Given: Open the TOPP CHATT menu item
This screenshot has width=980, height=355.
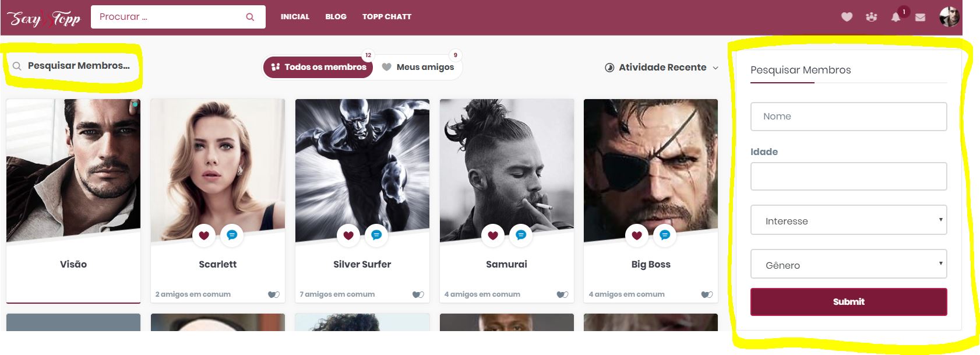Looking at the screenshot, I should click(x=387, y=17).
